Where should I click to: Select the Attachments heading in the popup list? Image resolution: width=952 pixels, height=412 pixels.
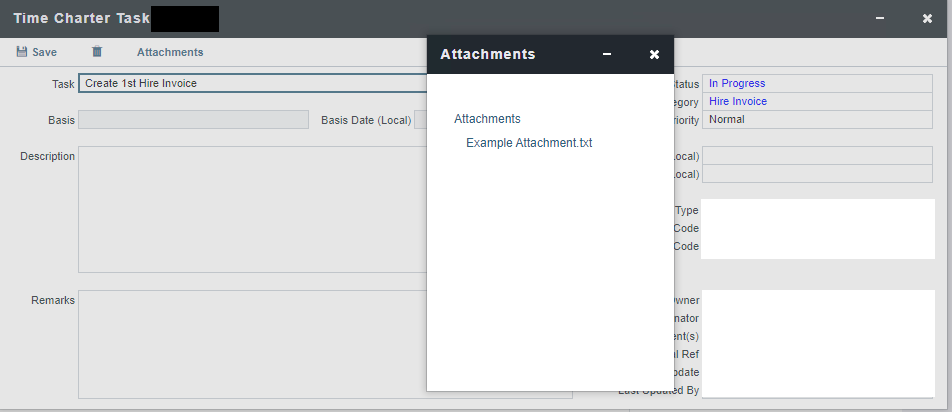487,119
